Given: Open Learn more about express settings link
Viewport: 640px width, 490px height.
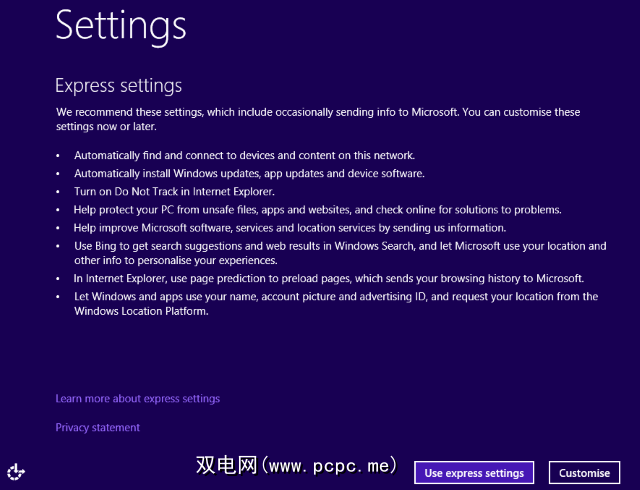Looking at the screenshot, I should 137,399.
